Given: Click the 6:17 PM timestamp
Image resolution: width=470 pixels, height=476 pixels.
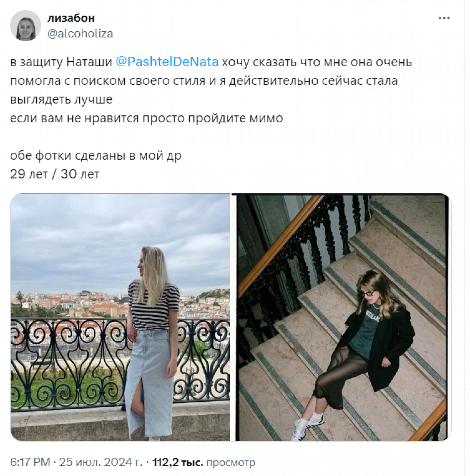Looking at the screenshot, I should 30,462.
